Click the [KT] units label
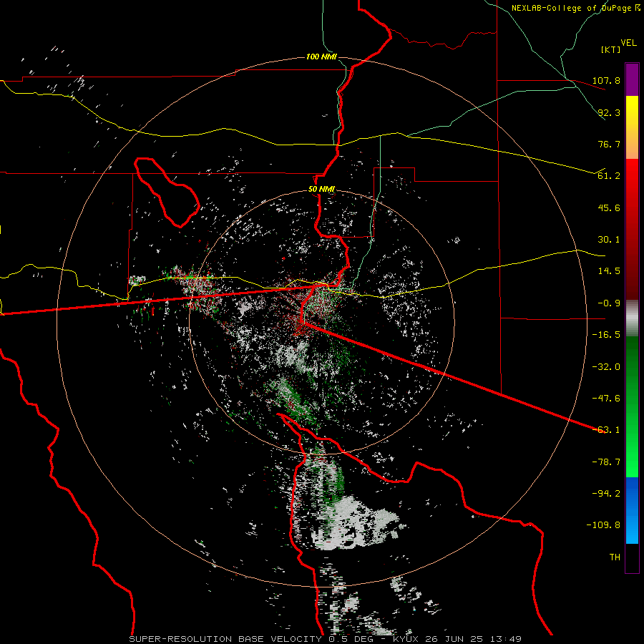This screenshot has width=644, height=644. tap(611, 49)
